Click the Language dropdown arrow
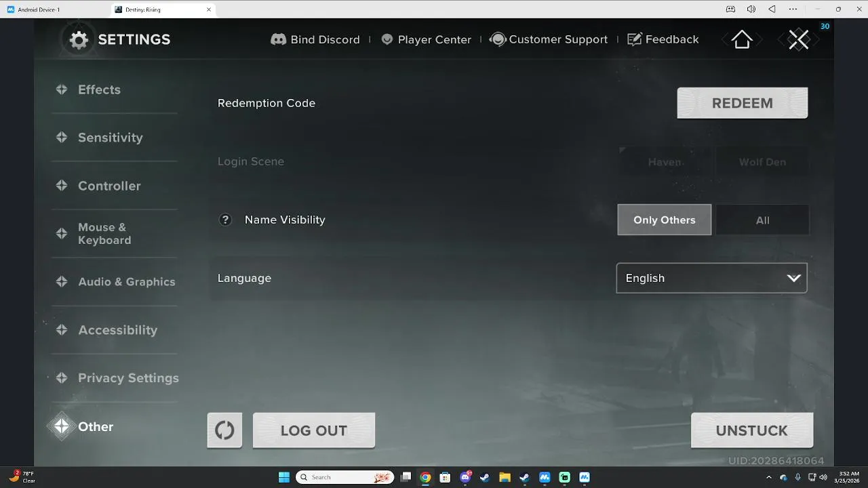This screenshot has width=868, height=488. pyautogui.click(x=793, y=278)
